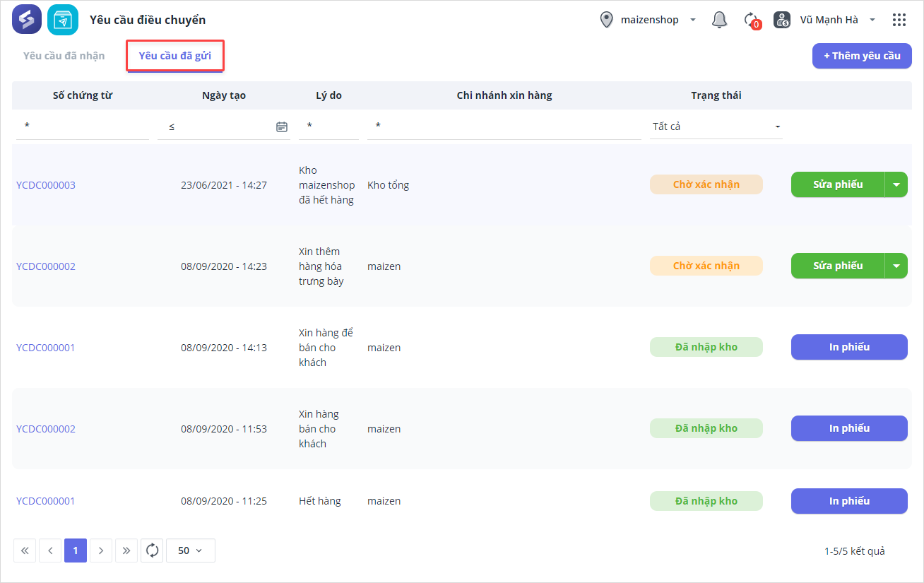Switch to the Yêu cầu đã nhận tab

(x=64, y=56)
